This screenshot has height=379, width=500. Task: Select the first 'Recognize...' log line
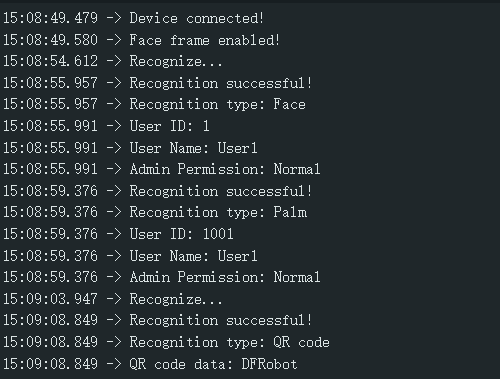113,61
